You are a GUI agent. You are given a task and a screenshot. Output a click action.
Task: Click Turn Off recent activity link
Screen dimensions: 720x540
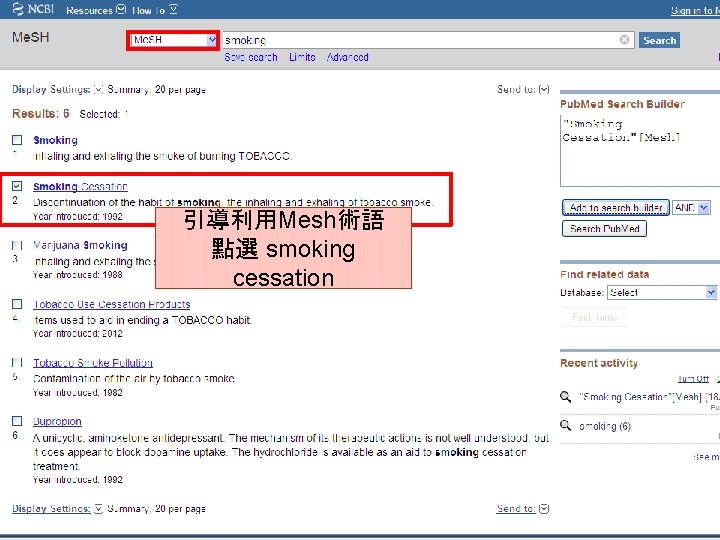click(693, 379)
